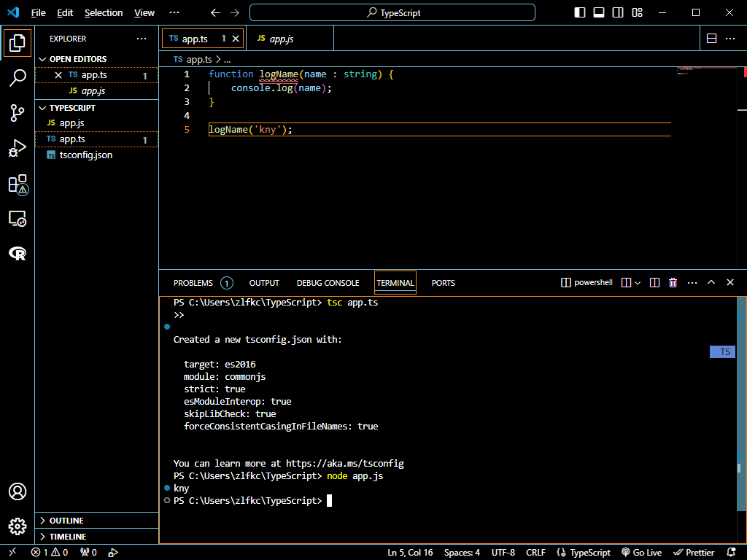Collapse the Open Editors section
This screenshot has height=560, width=747.
tap(97, 59)
